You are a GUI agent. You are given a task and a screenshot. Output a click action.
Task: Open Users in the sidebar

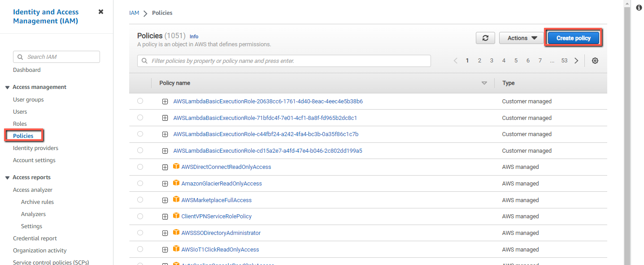[20, 111]
